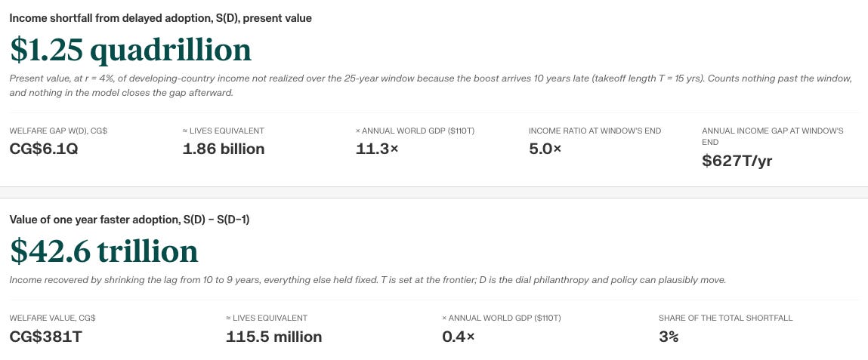Viewport: 868px width, 360px height.
Task: Click the $42.6 trillion headline figure
Action: coord(104,251)
